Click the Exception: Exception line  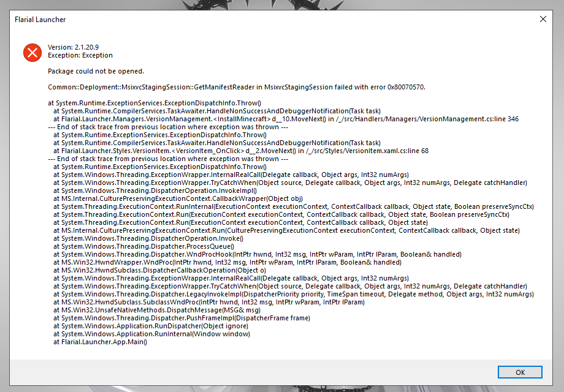point(80,55)
